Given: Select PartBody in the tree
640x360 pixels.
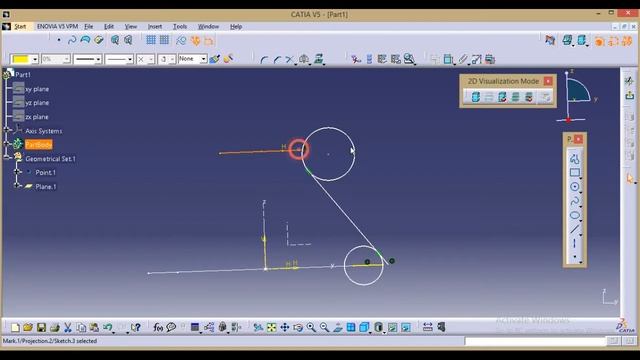Looking at the screenshot, I should (x=39, y=144).
